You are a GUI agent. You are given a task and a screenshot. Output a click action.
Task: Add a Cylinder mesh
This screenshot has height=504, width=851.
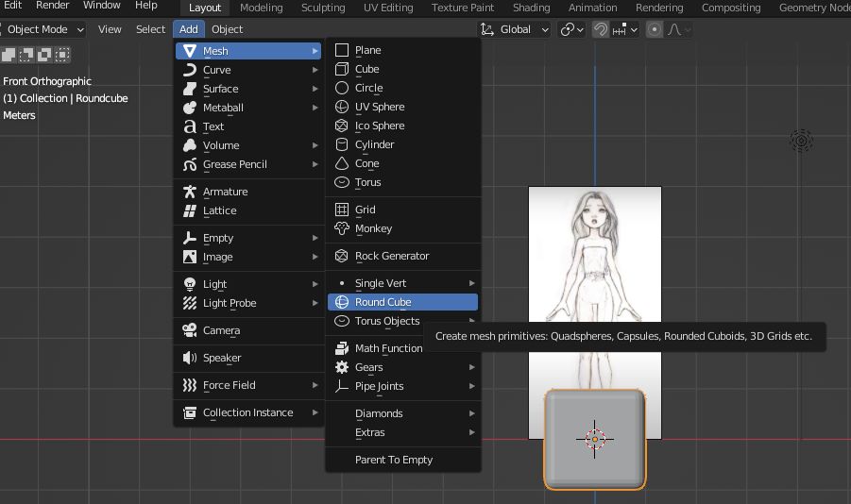[374, 144]
